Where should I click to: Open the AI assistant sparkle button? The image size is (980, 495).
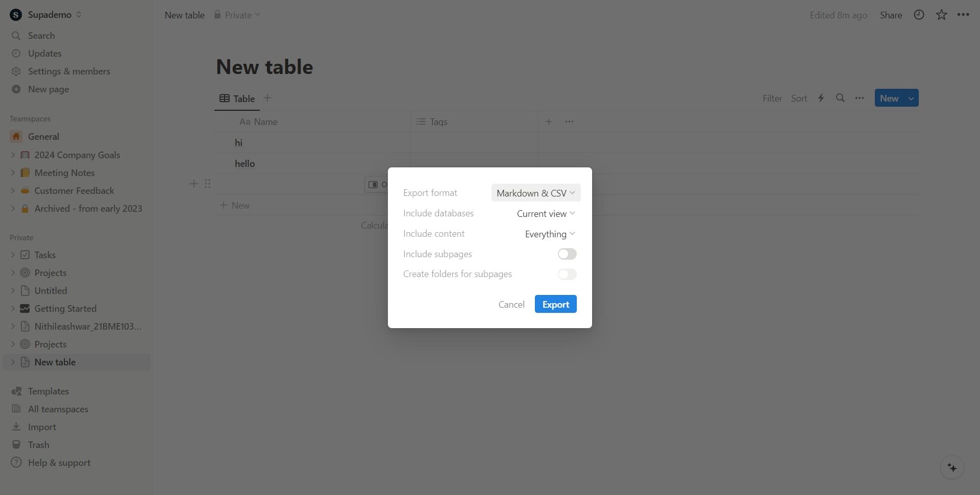[x=951, y=467]
